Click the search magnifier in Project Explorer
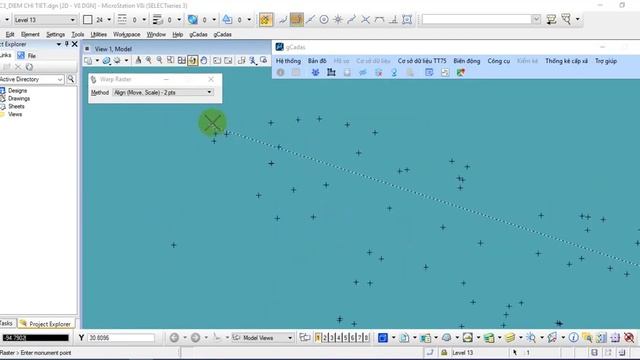640x360 pixels. (x=71, y=79)
